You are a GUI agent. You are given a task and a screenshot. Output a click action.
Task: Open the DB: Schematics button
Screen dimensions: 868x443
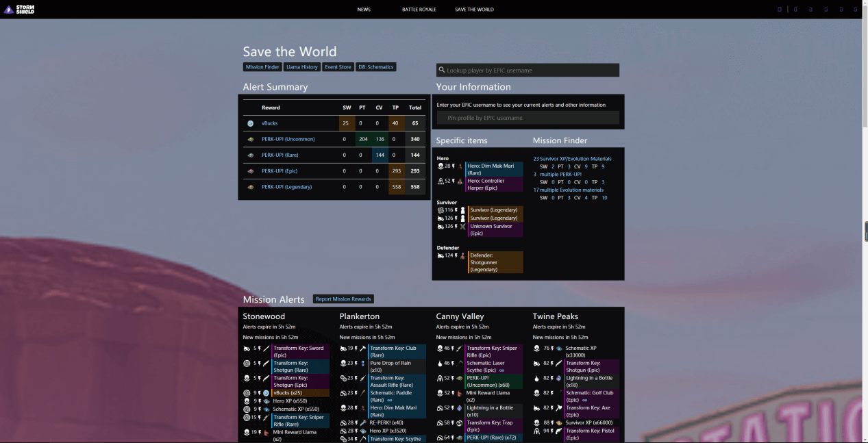click(x=375, y=67)
